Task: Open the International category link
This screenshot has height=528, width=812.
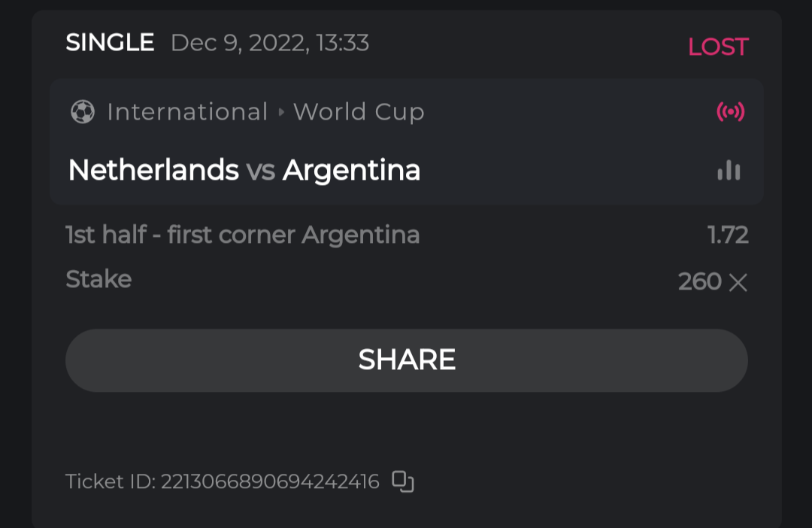Action: (x=187, y=112)
